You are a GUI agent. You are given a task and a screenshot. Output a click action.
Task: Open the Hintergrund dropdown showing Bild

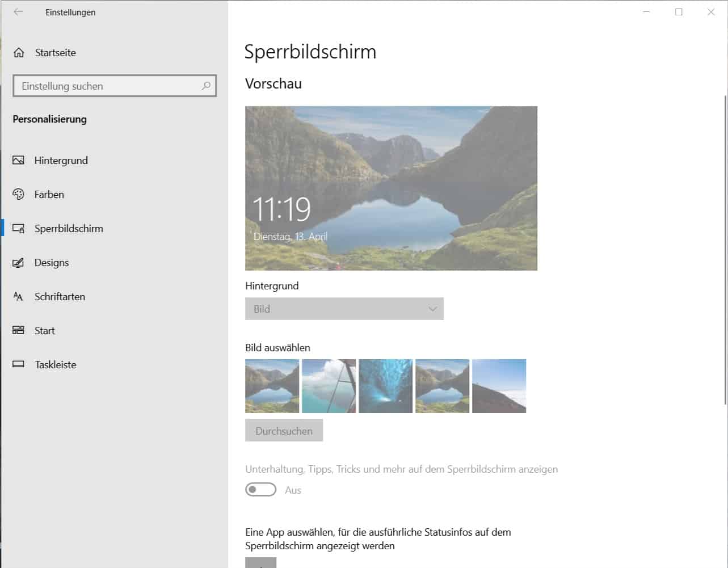[x=344, y=309]
